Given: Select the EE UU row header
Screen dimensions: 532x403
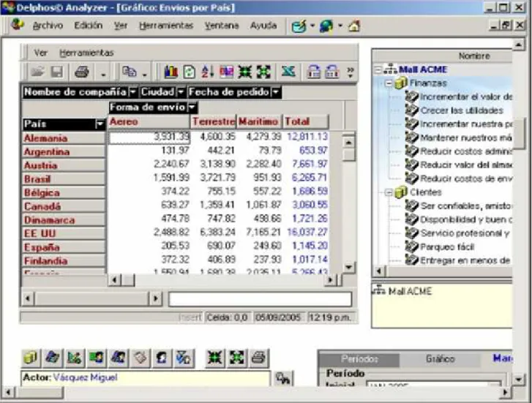Looking at the screenshot, I should [x=64, y=234].
